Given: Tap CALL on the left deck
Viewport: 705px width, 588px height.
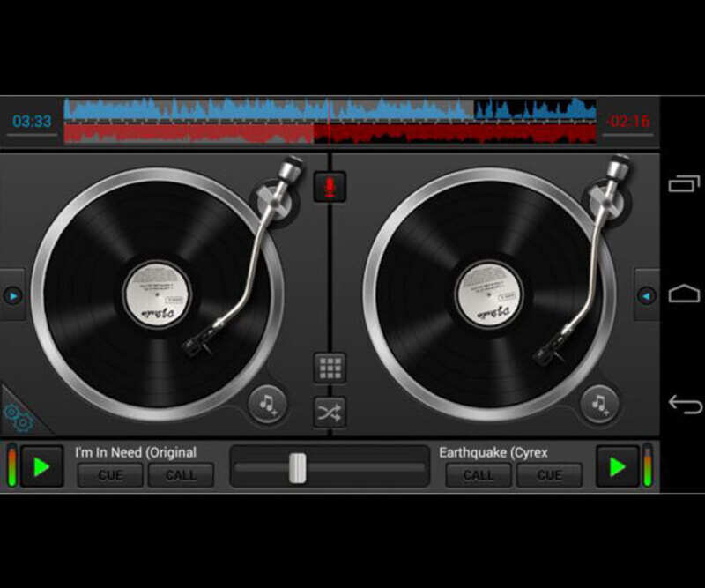Looking at the screenshot, I should click(x=182, y=475).
